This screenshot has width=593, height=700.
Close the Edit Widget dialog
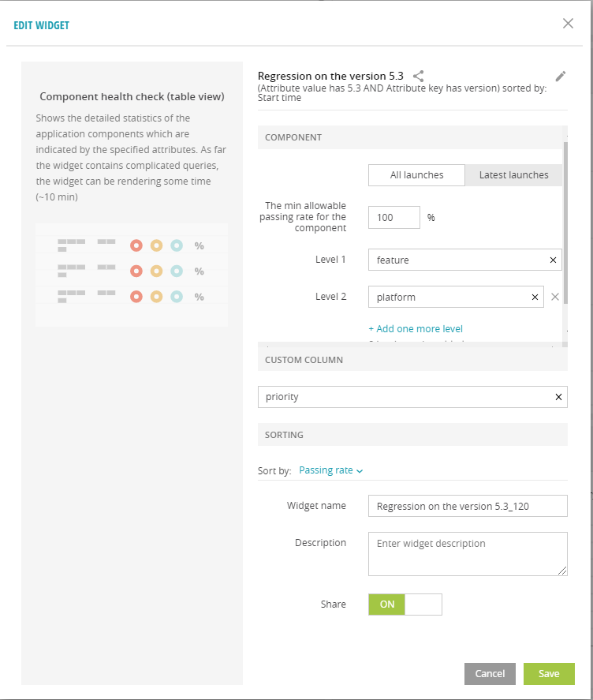568,24
